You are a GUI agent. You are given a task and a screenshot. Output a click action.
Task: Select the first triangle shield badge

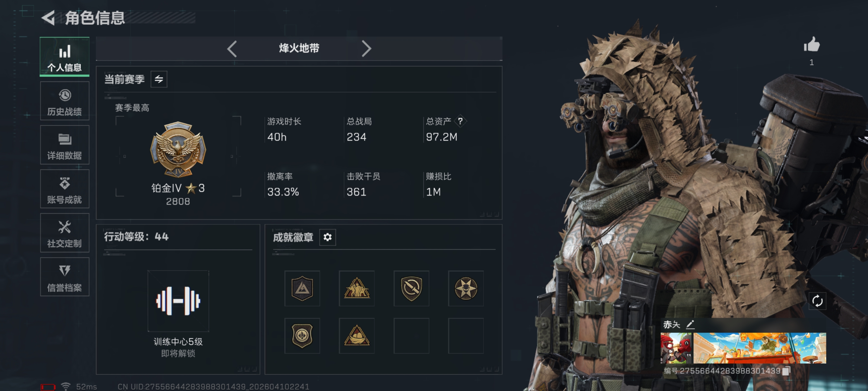click(302, 288)
